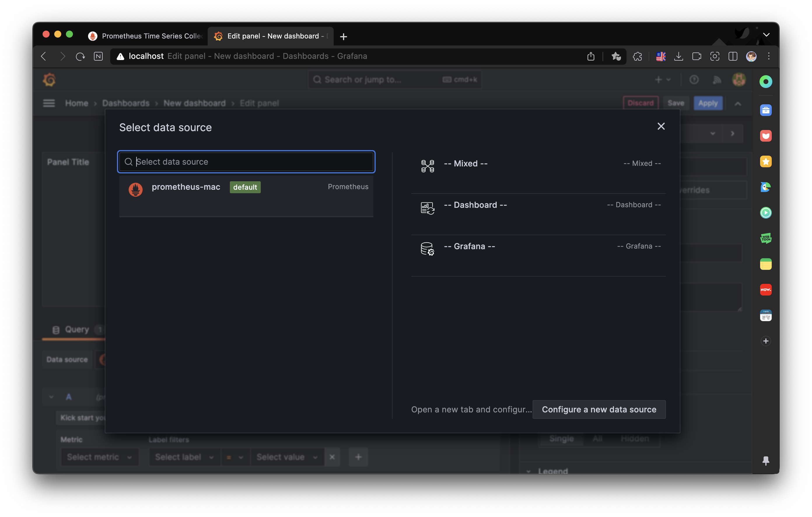Click the Mixed data source icon

tap(427, 166)
